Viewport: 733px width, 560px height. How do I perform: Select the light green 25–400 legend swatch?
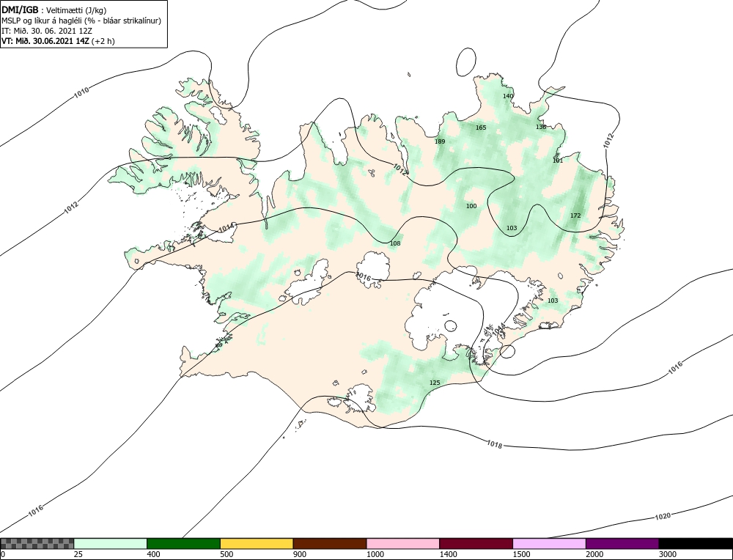click(x=111, y=544)
